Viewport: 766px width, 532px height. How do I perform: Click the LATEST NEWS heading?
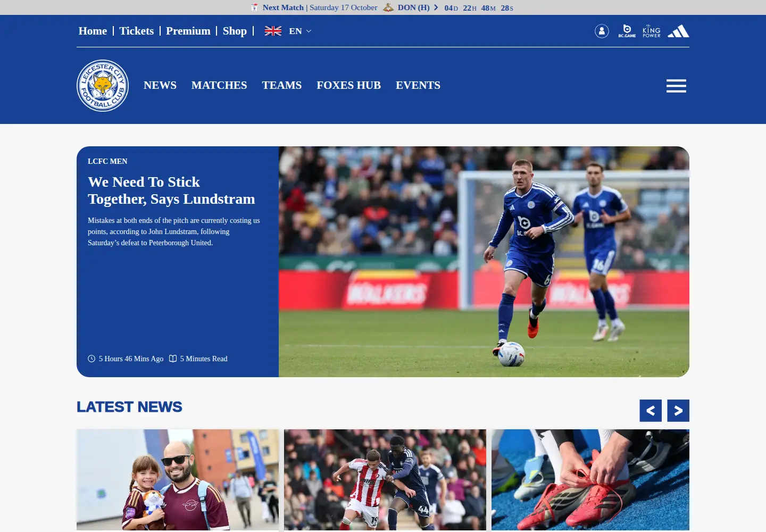(129, 407)
